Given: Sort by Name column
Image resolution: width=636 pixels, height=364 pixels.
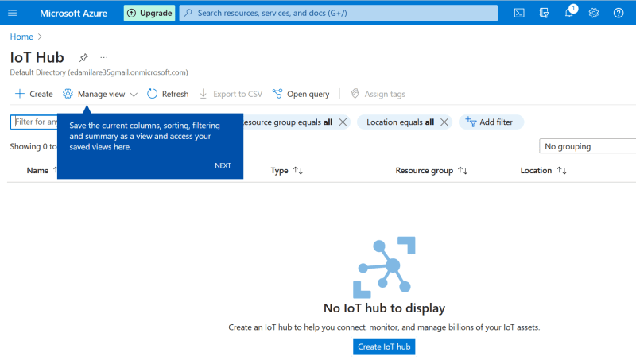Looking at the screenshot, I should (x=42, y=171).
